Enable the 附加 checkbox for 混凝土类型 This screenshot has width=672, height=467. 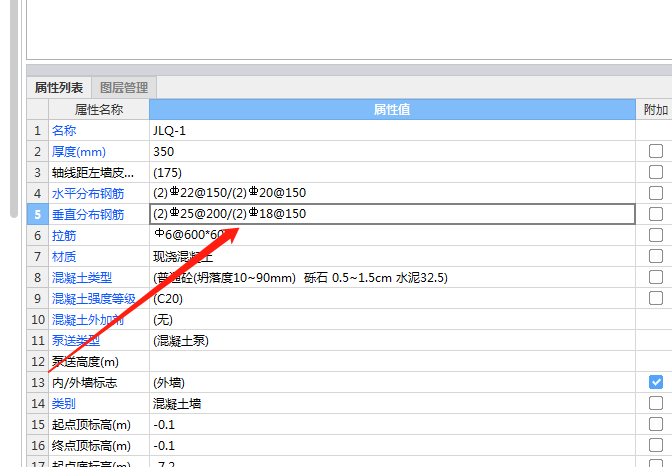(656, 277)
